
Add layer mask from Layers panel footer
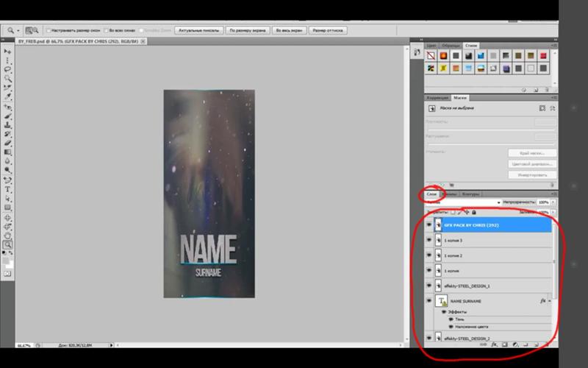(x=505, y=344)
